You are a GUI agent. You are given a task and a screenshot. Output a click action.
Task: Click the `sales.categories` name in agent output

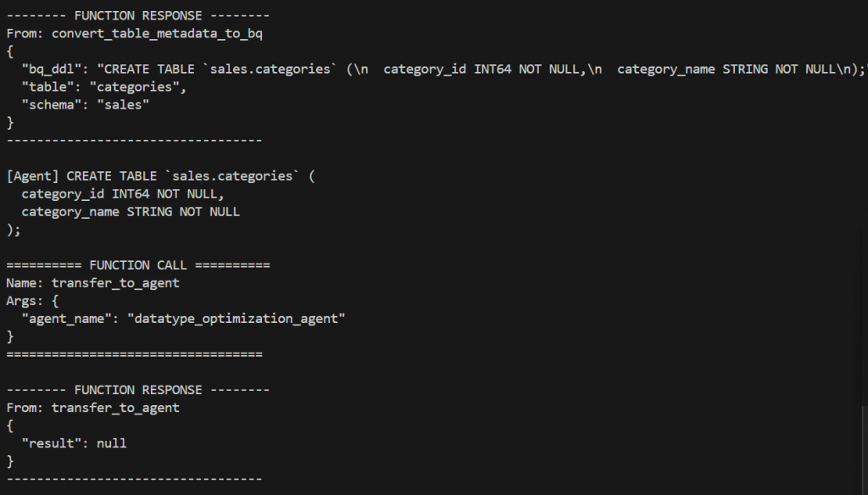click(x=231, y=176)
